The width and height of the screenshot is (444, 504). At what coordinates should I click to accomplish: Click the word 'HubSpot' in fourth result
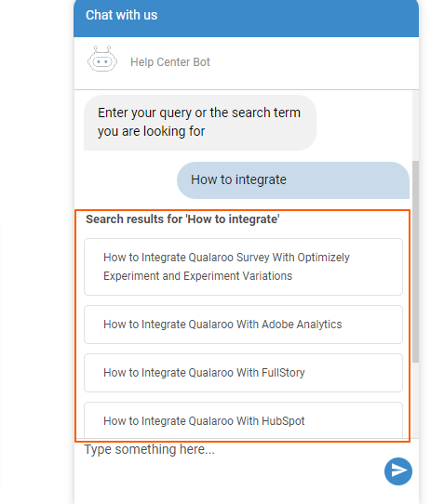coord(283,420)
